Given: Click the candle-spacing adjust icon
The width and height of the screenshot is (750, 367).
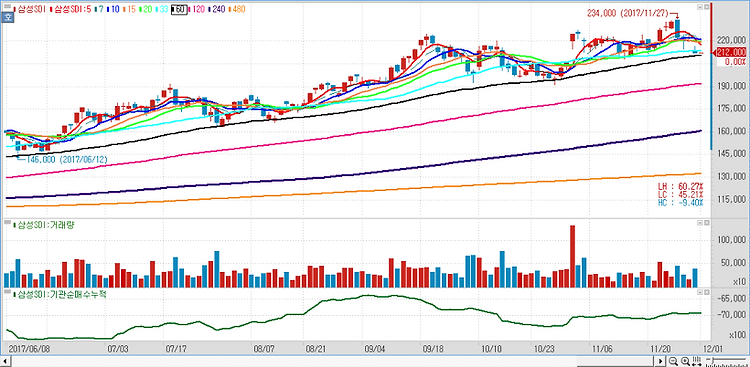Looking at the screenshot, I should click(698, 361).
